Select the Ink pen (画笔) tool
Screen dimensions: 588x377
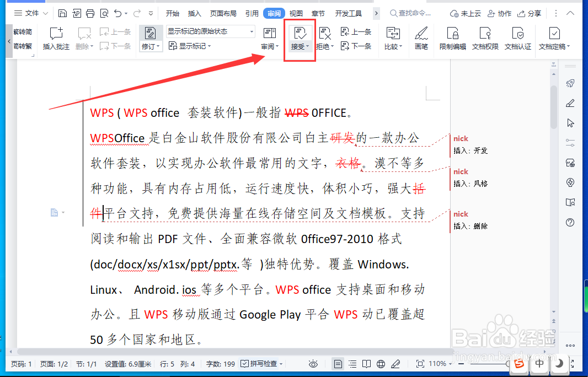[x=421, y=34]
